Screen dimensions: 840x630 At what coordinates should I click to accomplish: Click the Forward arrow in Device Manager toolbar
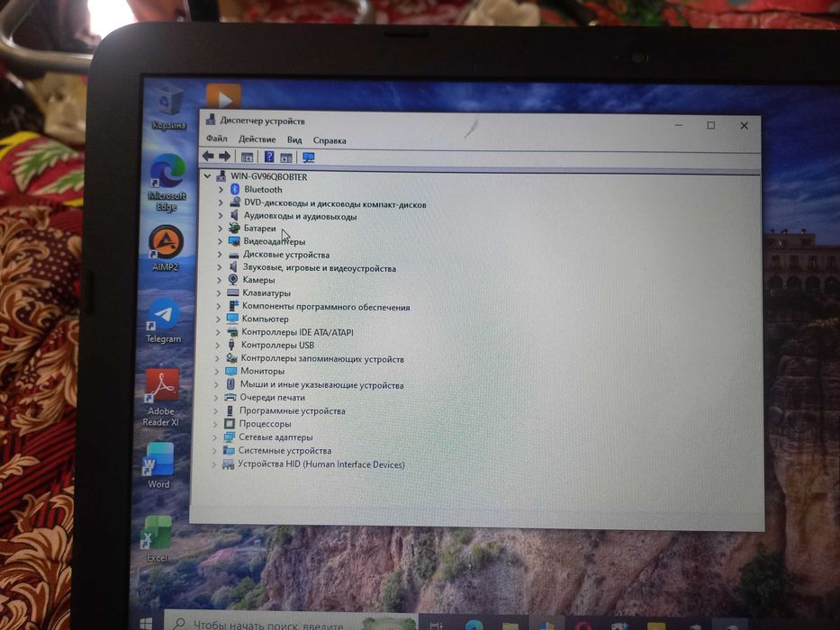pos(225,157)
